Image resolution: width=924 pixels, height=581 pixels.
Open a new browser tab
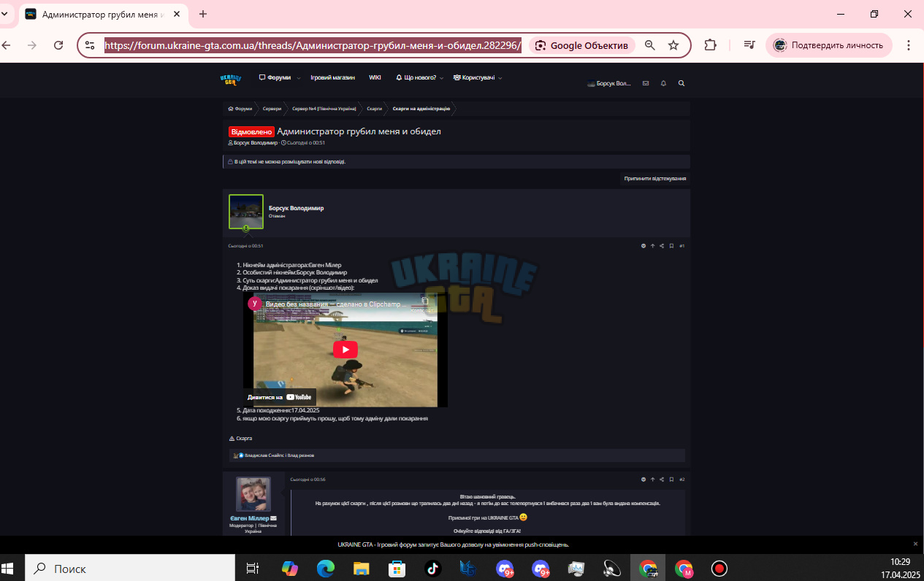(203, 14)
